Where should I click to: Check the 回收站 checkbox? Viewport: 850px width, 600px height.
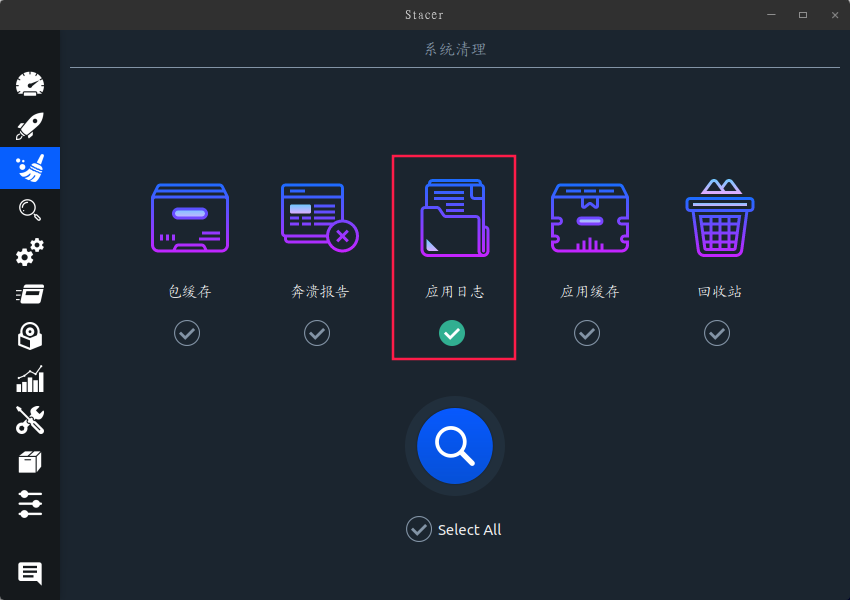(x=717, y=333)
